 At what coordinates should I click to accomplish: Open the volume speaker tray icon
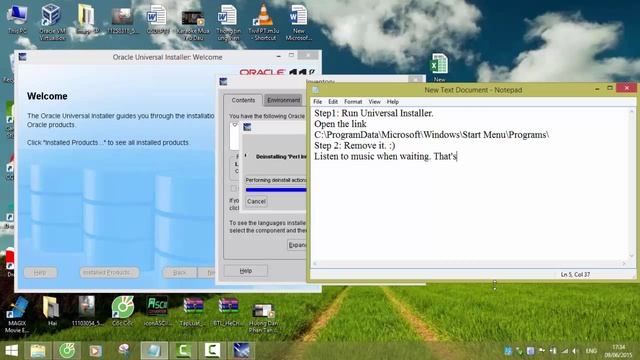[x=575, y=351]
